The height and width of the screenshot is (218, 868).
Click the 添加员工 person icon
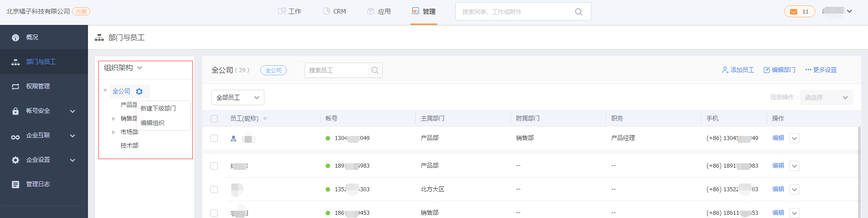coord(725,70)
